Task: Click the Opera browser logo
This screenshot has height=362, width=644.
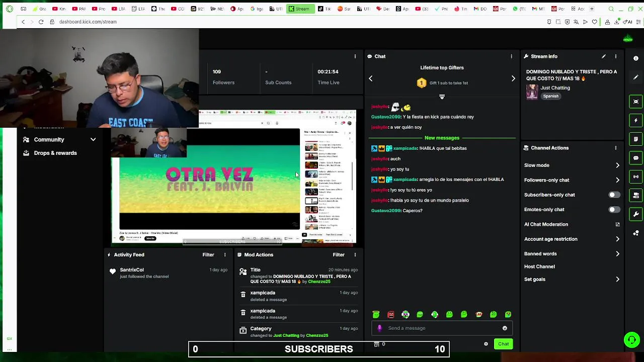Action: click(x=9, y=9)
